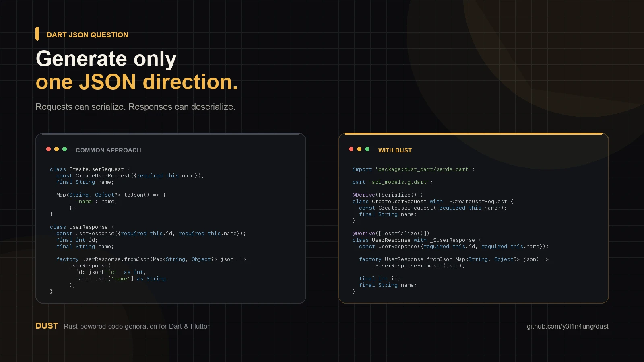Click the 'one JSON direction.' heading line
The height and width of the screenshot is (362, 644).
point(137,82)
